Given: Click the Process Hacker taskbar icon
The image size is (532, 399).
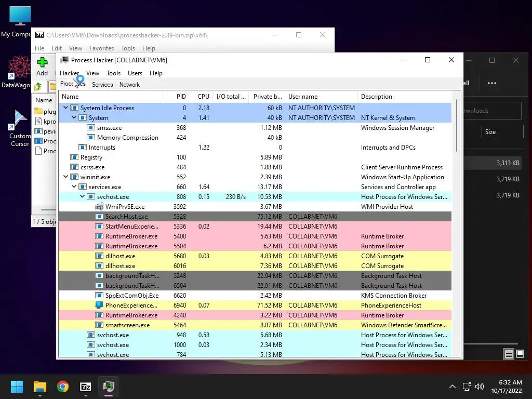Looking at the screenshot, I should click(109, 387).
